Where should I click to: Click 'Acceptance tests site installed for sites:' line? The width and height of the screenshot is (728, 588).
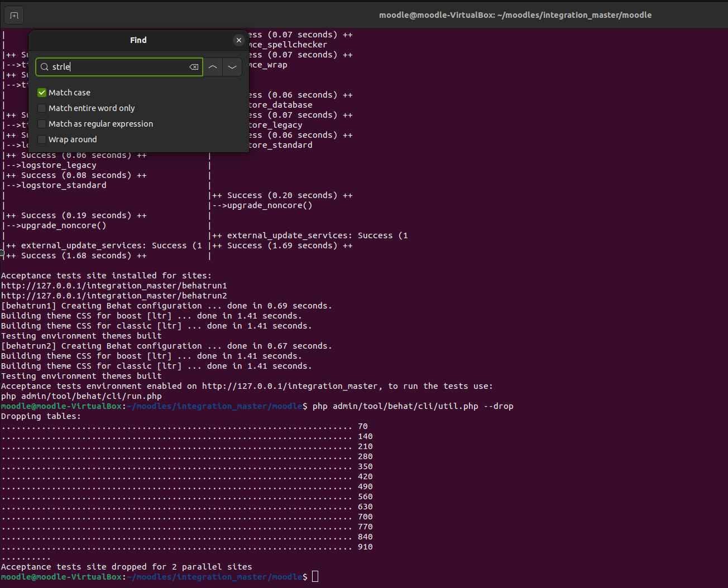[107, 276]
